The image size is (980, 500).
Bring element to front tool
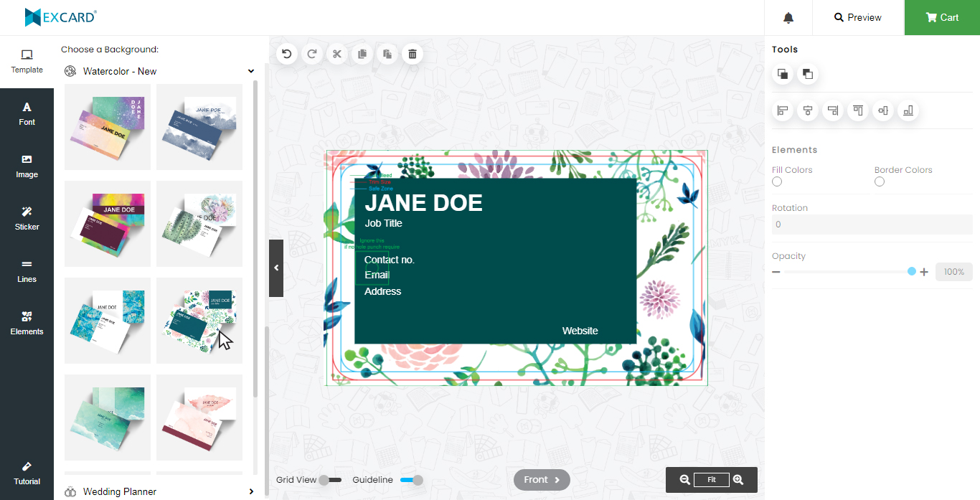tap(783, 74)
